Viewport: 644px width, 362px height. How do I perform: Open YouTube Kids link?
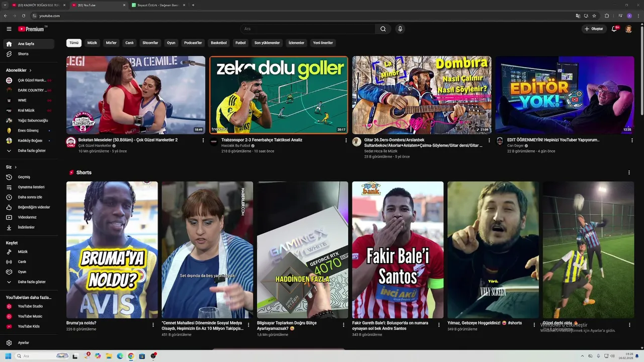tap(30, 326)
